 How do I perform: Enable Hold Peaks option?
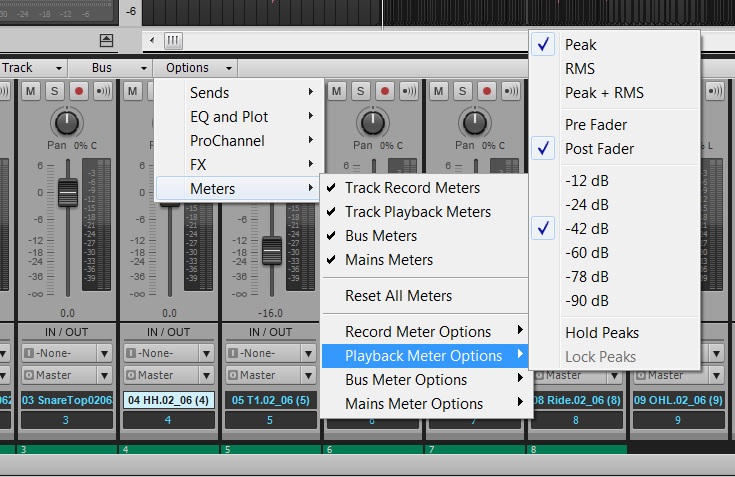tap(615, 333)
